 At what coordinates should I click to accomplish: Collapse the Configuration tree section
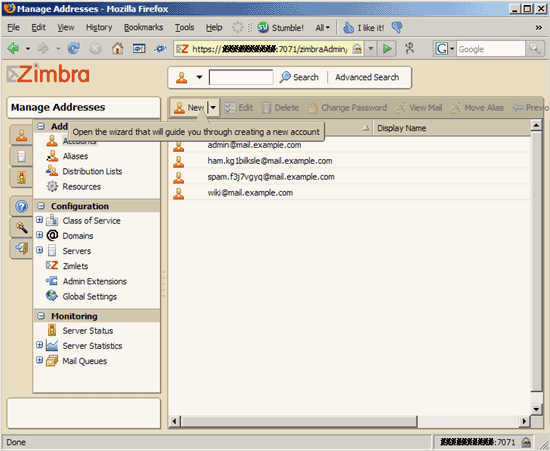coord(41,206)
